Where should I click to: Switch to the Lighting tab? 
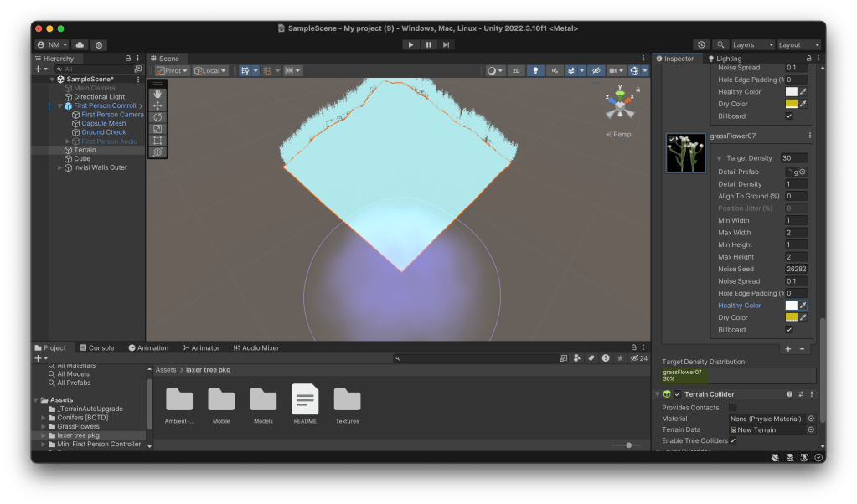coord(725,59)
